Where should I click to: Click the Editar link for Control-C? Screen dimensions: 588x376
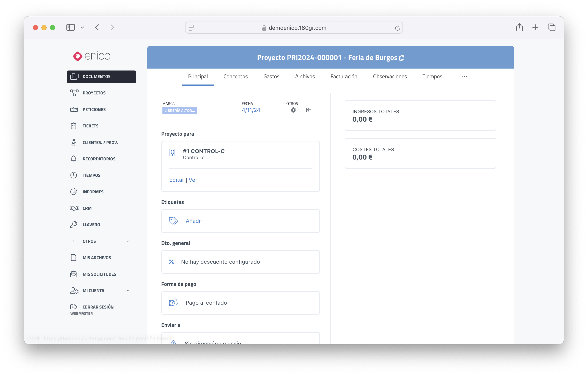click(x=176, y=180)
